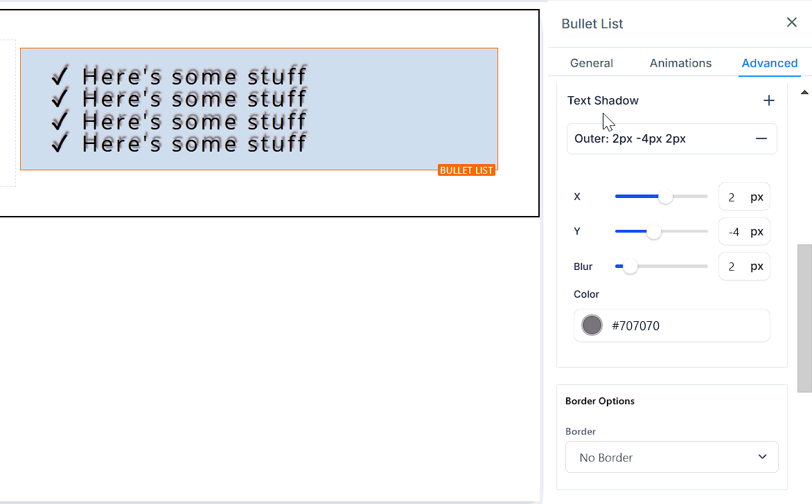This screenshot has width=812, height=504.
Task: Click the Blur slider handle
Action: tap(630, 267)
